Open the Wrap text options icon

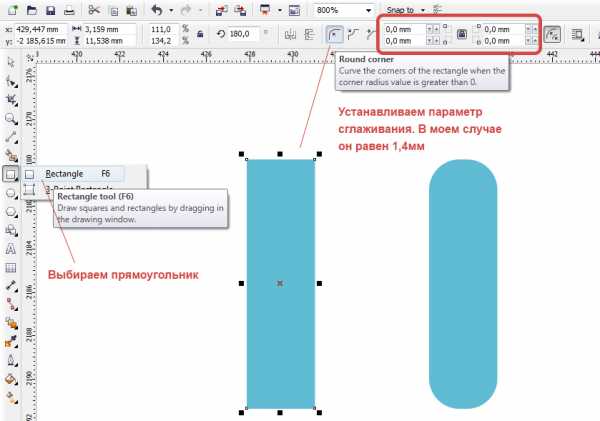577,34
